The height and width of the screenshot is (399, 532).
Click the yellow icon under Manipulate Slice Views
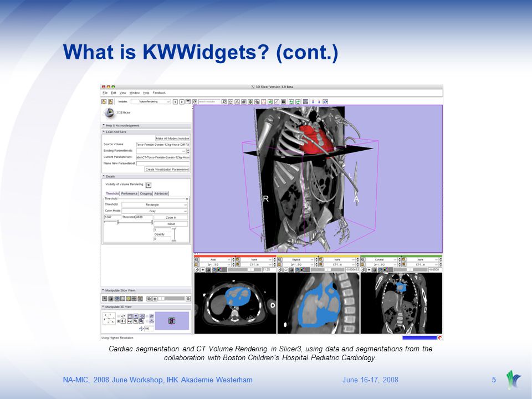coord(128,299)
